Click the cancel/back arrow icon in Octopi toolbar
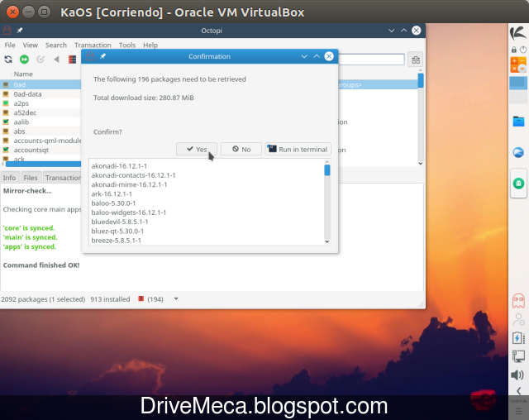Image resolution: width=529 pixels, height=420 pixels. (56, 60)
